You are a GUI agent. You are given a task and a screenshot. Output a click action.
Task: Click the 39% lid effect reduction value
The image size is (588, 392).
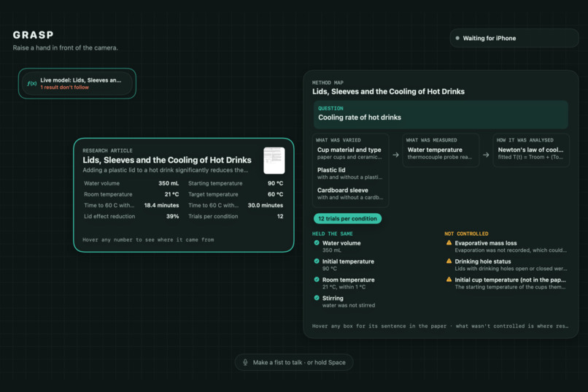point(172,217)
